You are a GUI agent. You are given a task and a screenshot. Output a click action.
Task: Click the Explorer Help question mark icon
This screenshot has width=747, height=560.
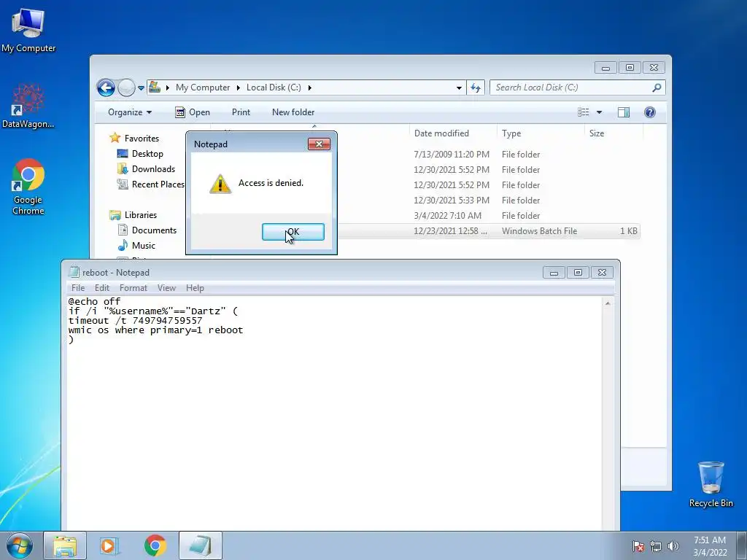click(650, 112)
